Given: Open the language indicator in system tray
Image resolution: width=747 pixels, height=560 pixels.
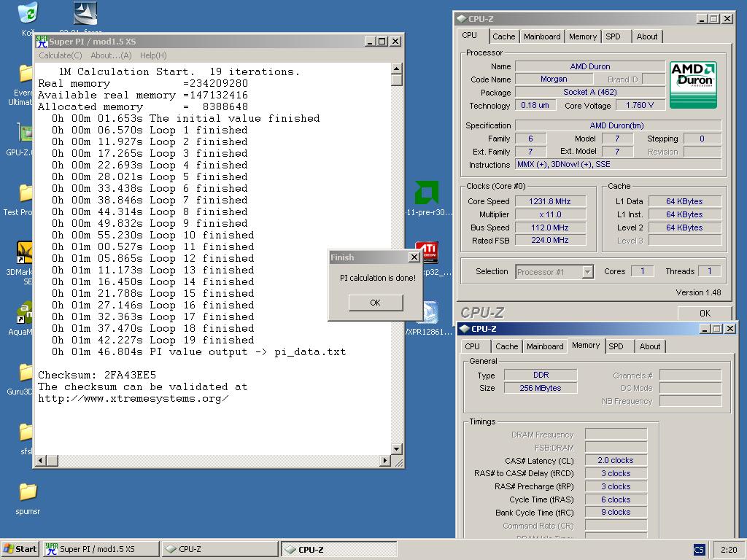Looking at the screenshot, I should point(699,550).
